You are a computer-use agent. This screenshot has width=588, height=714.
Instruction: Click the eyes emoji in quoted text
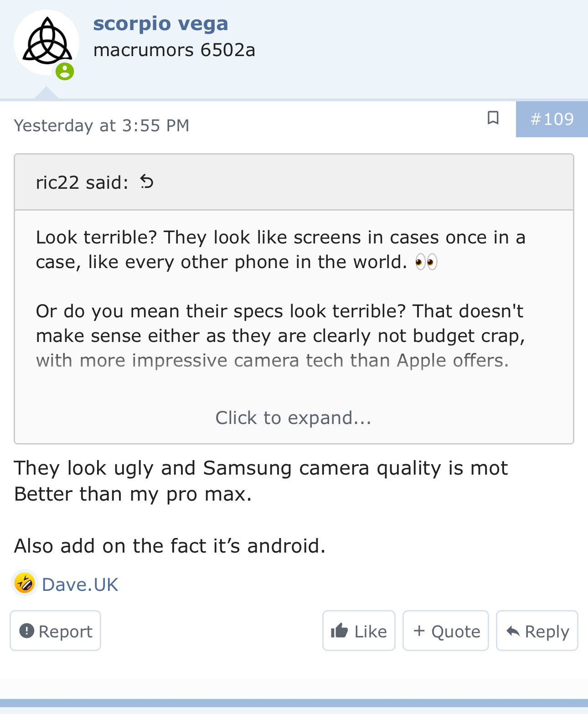(x=426, y=262)
